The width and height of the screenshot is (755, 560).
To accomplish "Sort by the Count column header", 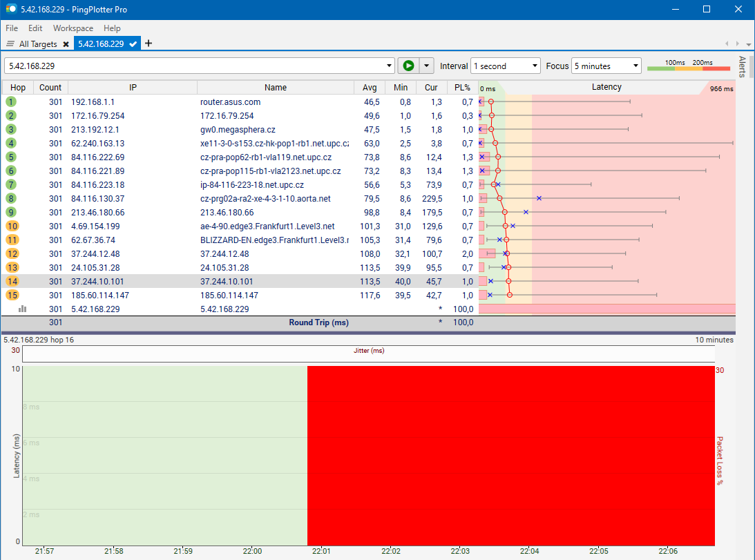I will [x=50, y=87].
